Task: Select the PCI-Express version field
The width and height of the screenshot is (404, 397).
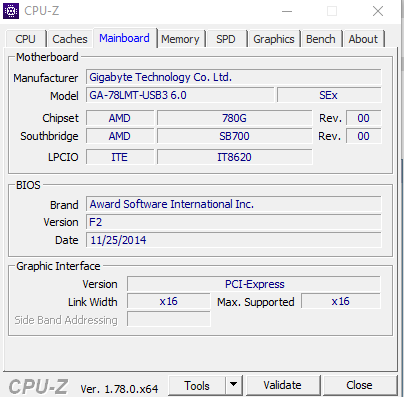Action: (254, 284)
